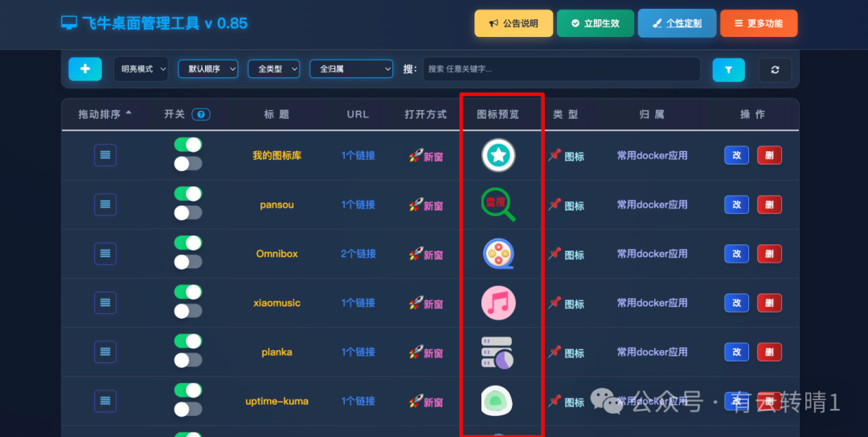Click the 标题 column header

[276, 115]
